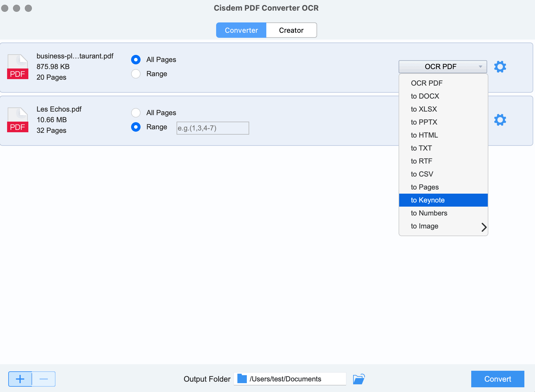
Task: Click the Output Folder label
Action: click(207, 379)
